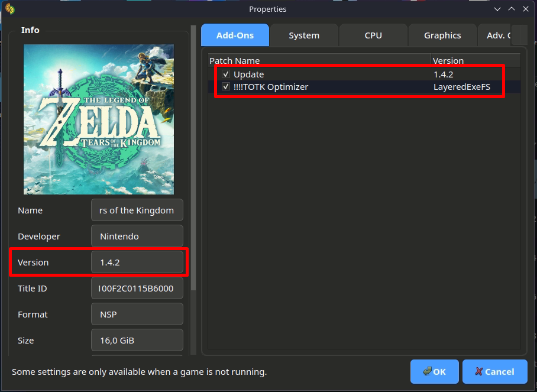Click the Zelda game cover image
537x392 pixels.
99,119
